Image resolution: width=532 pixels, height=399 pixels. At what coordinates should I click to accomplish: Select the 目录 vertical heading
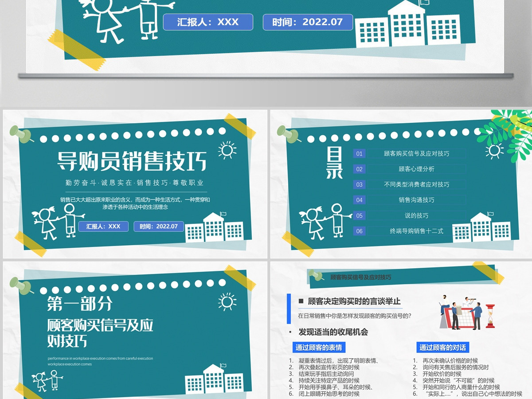[x=334, y=162]
